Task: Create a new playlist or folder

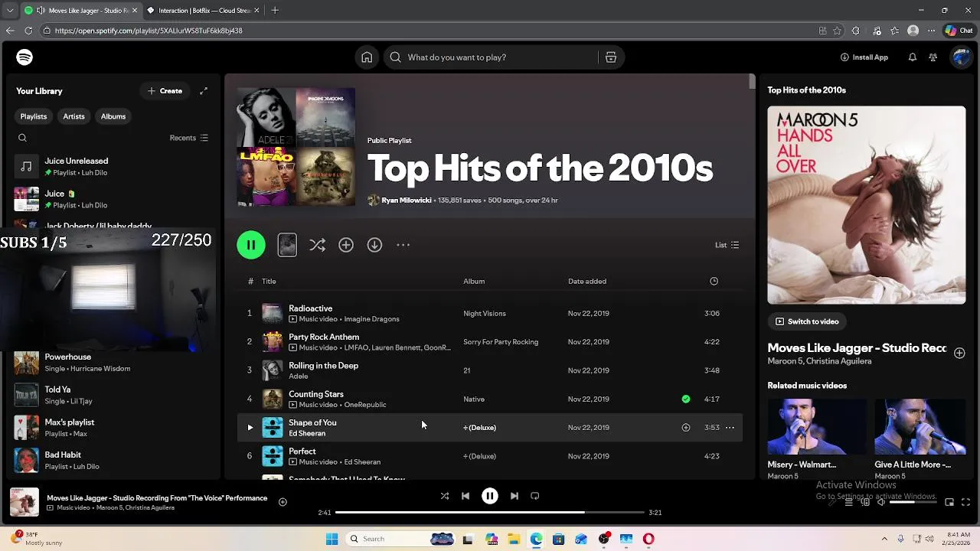Action: click(x=165, y=91)
